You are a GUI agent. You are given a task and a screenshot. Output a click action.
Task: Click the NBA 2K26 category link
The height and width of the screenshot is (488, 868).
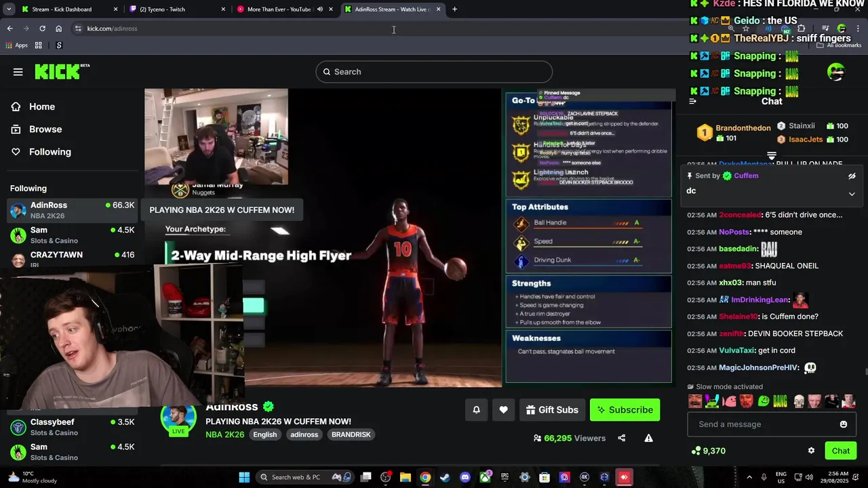coord(224,434)
